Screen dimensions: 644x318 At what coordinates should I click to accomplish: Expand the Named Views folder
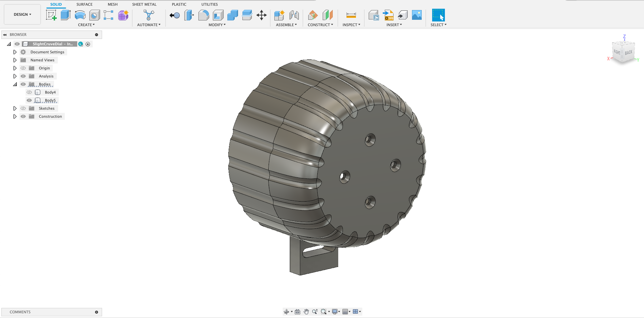click(x=15, y=60)
